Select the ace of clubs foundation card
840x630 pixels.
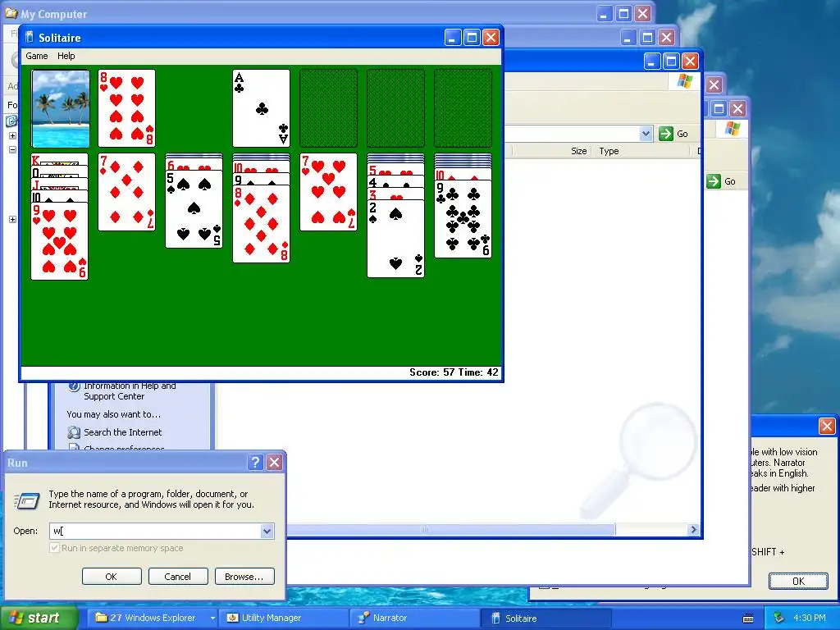(262, 108)
